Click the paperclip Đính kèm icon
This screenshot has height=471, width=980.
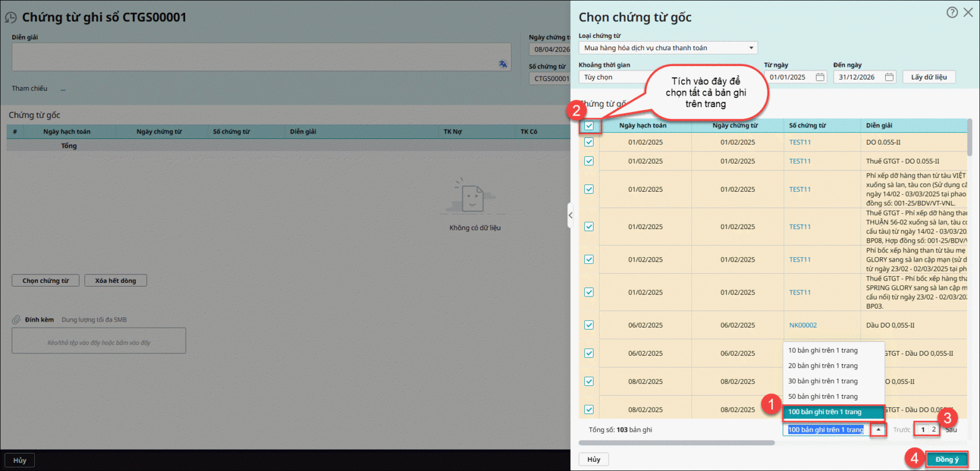[17, 320]
